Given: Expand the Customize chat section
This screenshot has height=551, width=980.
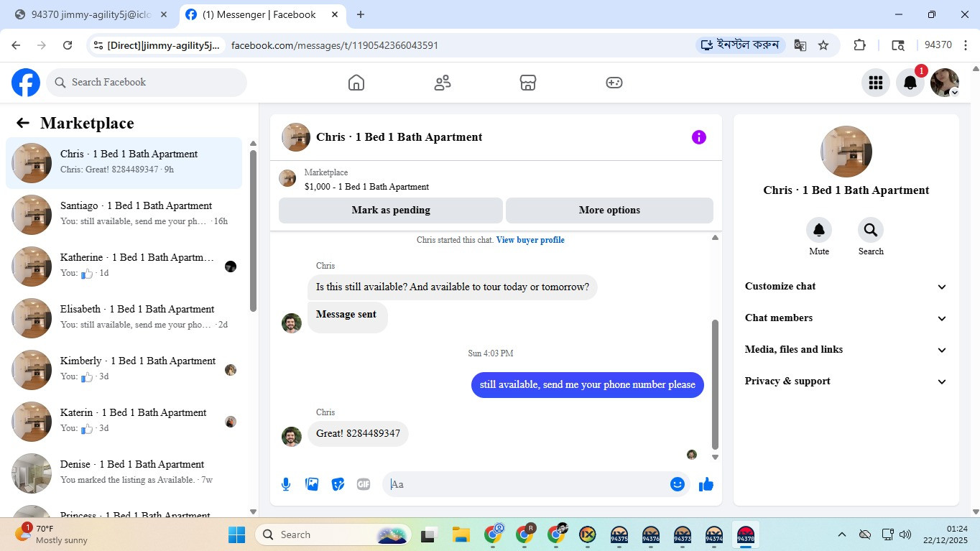Looking at the screenshot, I should pos(846,287).
